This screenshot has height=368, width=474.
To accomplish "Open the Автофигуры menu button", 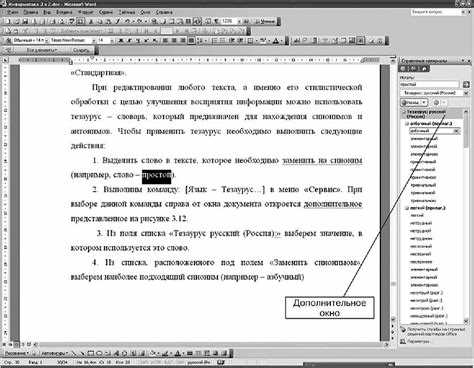I will [x=54, y=353].
